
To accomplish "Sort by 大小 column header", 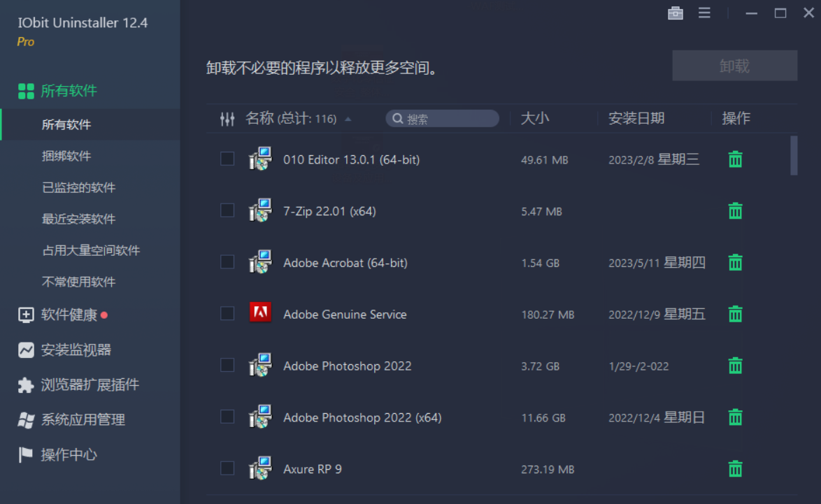I will (x=534, y=118).
